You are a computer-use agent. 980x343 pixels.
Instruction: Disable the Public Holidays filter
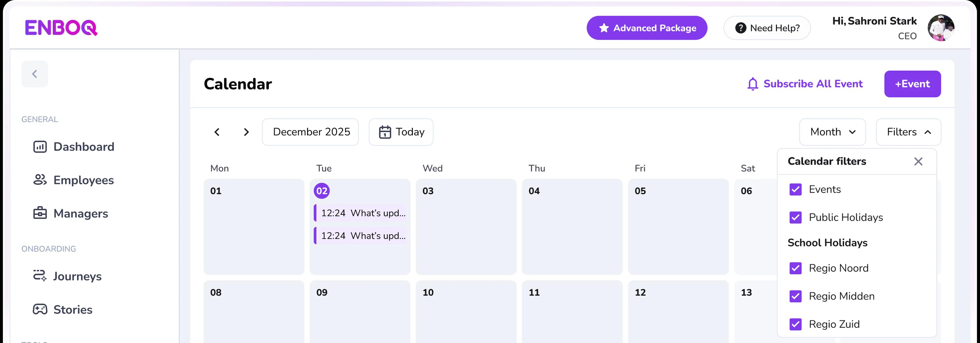pos(796,217)
